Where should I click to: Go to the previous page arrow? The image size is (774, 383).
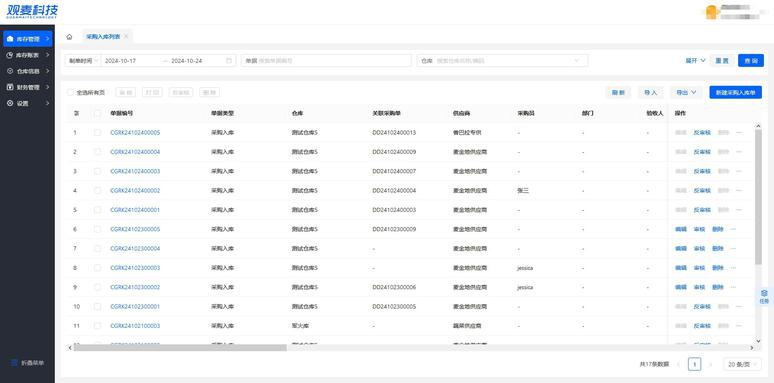pyautogui.click(x=679, y=364)
